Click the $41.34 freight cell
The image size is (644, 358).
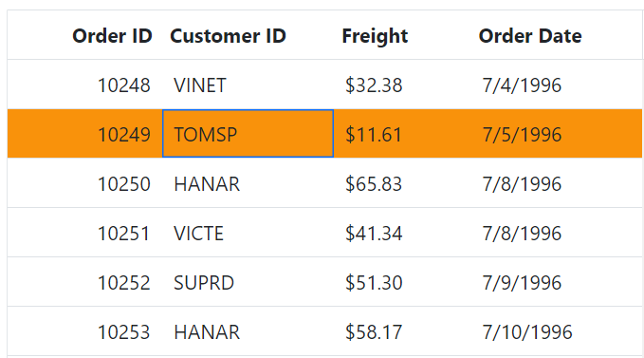[x=402, y=233]
